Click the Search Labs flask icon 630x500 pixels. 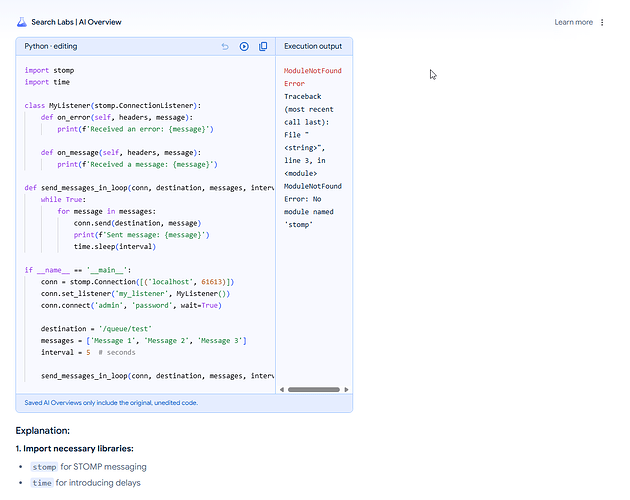coord(22,22)
